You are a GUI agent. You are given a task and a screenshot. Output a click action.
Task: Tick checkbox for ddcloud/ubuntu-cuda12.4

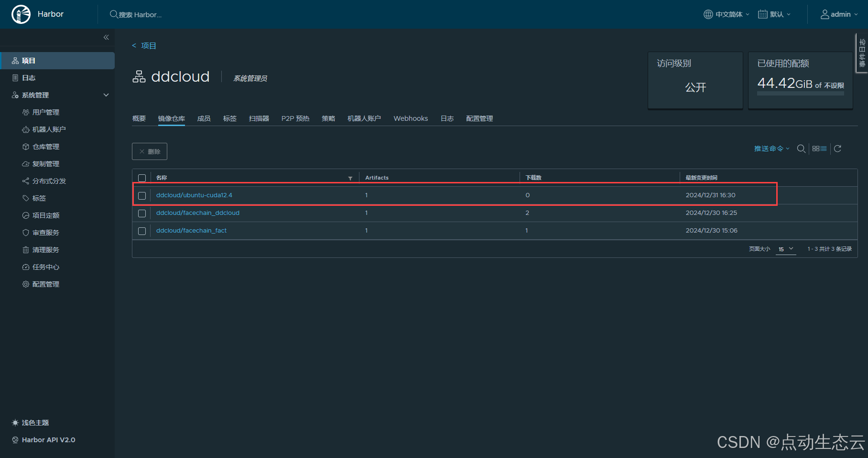(142, 196)
